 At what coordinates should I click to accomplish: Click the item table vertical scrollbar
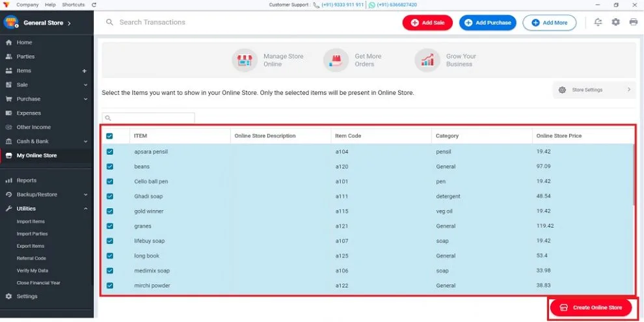(634, 174)
